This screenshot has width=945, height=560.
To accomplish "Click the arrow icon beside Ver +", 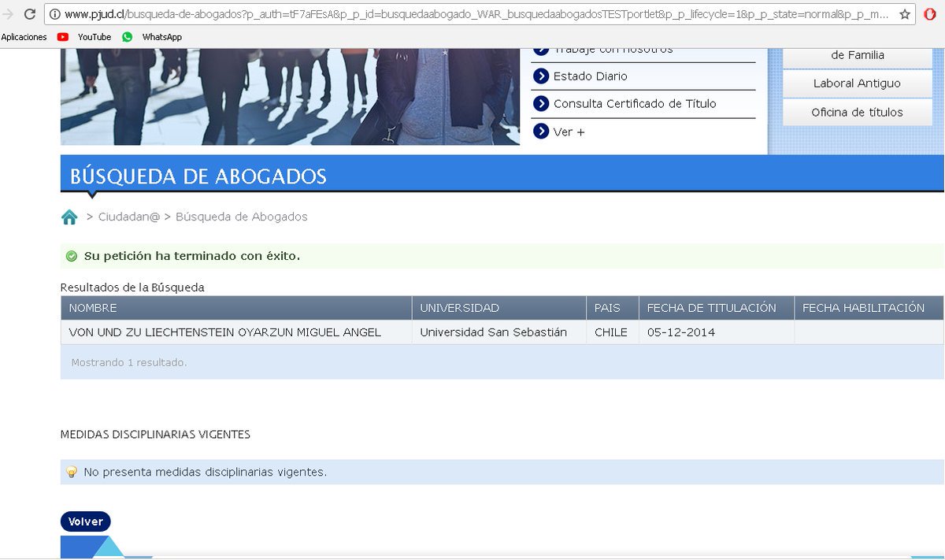I will [541, 131].
